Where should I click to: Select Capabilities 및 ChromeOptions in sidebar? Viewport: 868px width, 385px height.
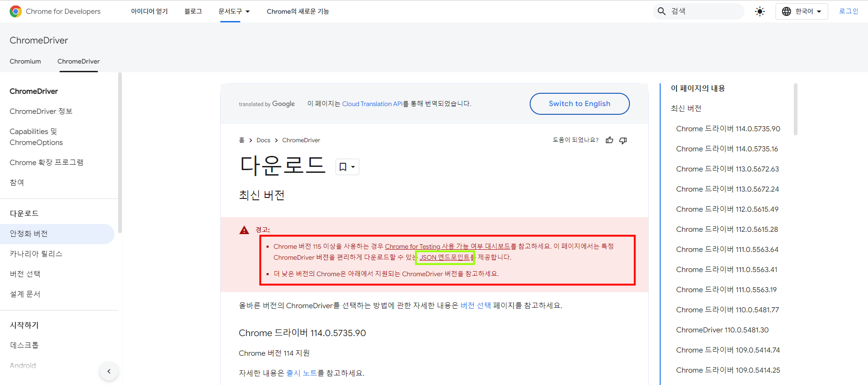click(36, 137)
